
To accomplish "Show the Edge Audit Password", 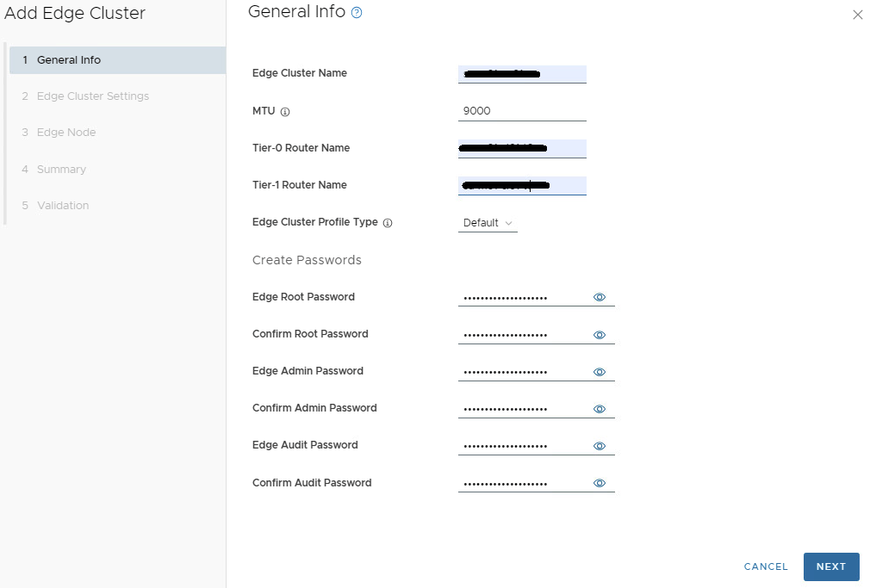I will [x=600, y=446].
